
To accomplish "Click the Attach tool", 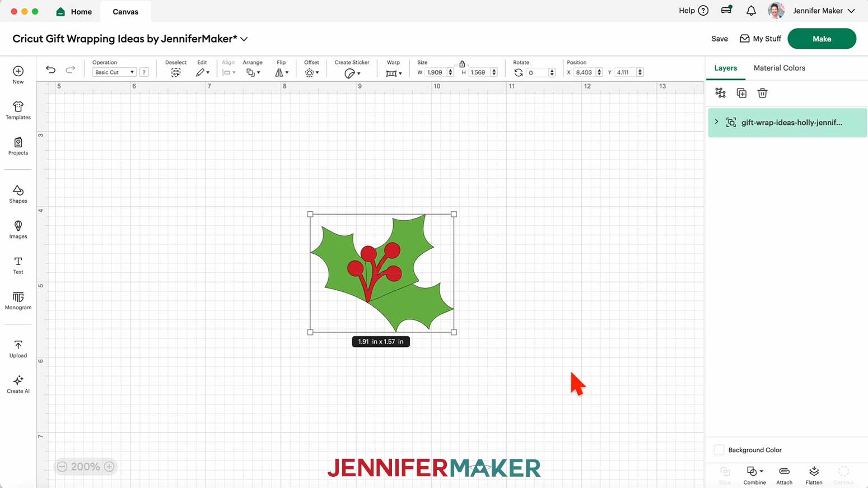I will click(784, 475).
